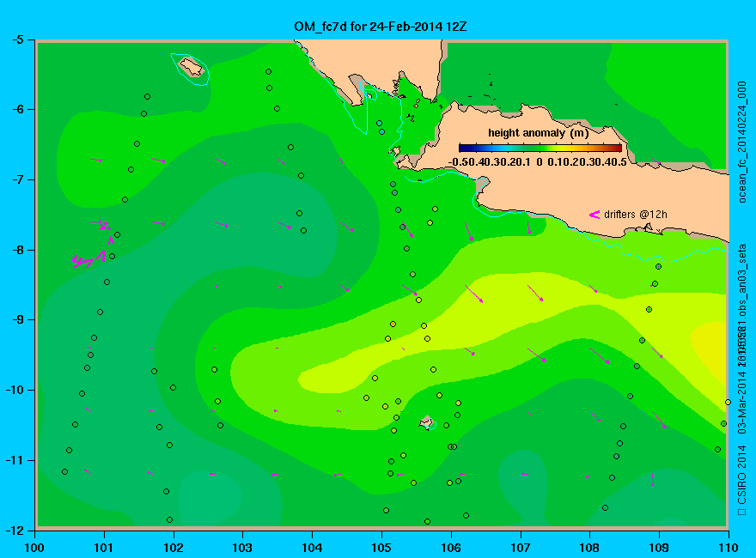
Task: Click the y-axis latitude label "-9"
Action: coord(18,319)
